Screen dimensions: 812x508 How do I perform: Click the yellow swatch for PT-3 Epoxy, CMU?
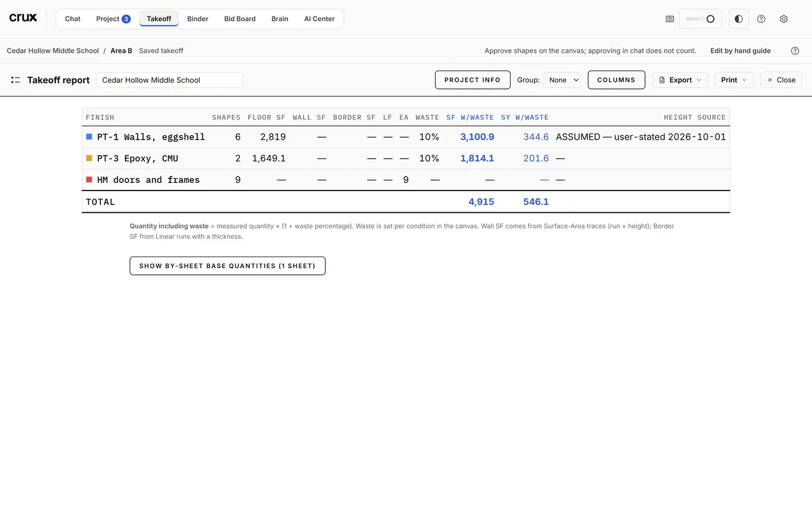[89, 158]
